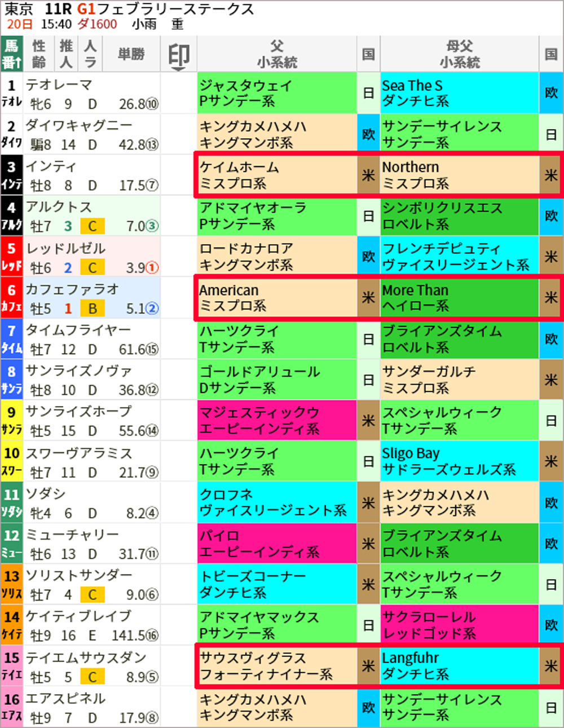Toggle the red highlight on テイエムサウスダン's row
This screenshot has height=728, width=564.
tap(378, 666)
